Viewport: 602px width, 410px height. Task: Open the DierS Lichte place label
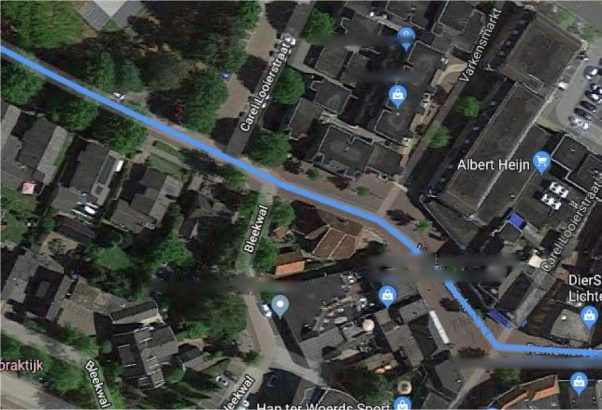(x=584, y=288)
